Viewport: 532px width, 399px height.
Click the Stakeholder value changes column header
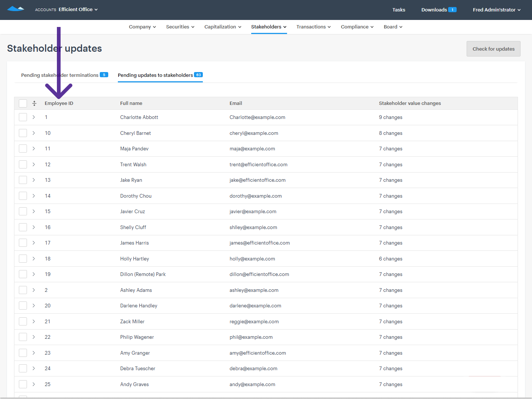pyautogui.click(x=410, y=103)
